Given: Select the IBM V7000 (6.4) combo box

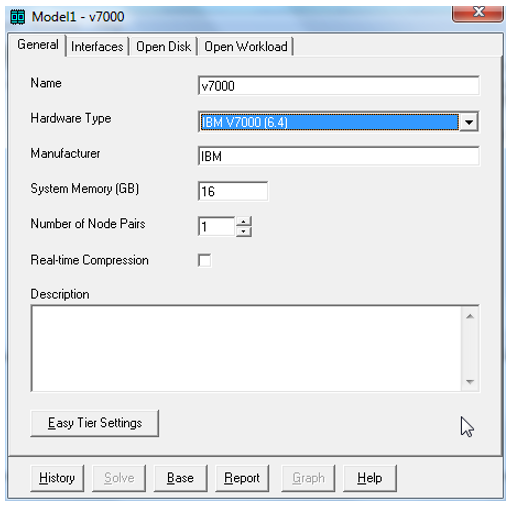Looking at the screenshot, I should point(338,122).
